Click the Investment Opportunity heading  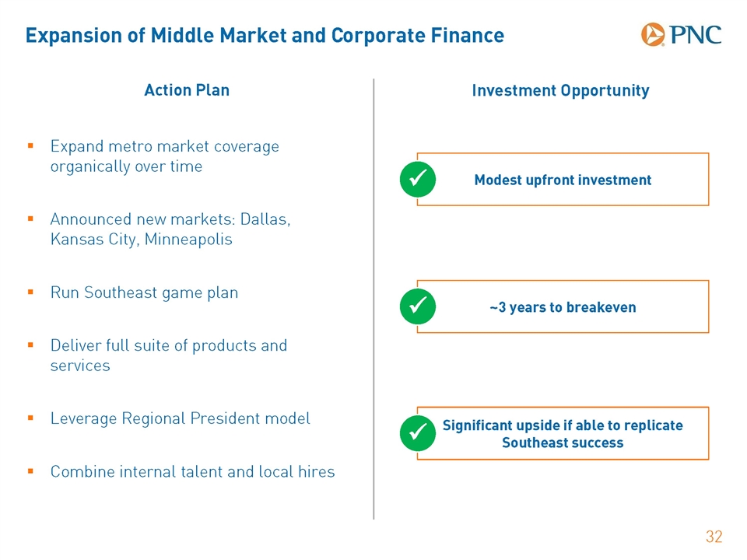pos(561,90)
